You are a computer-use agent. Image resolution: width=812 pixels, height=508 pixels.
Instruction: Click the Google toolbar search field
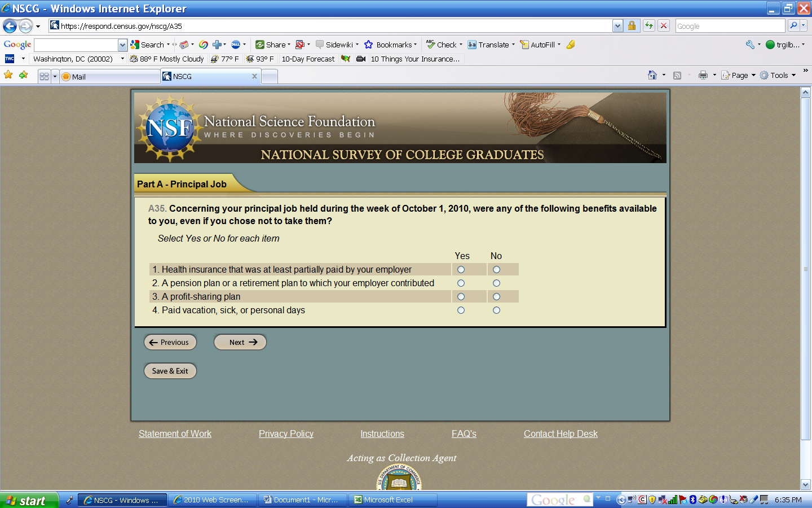(x=76, y=45)
